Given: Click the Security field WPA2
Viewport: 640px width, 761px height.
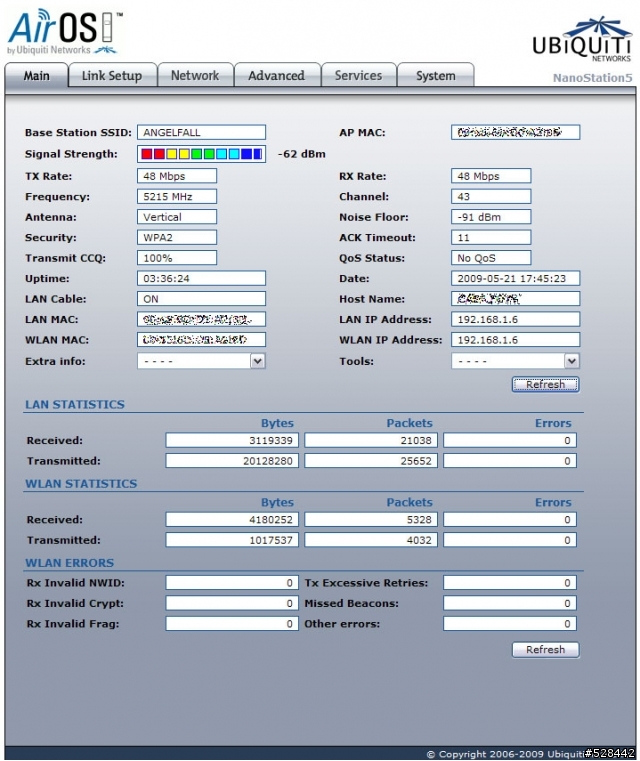Looking at the screenshot, I should [x=177, y=237].
